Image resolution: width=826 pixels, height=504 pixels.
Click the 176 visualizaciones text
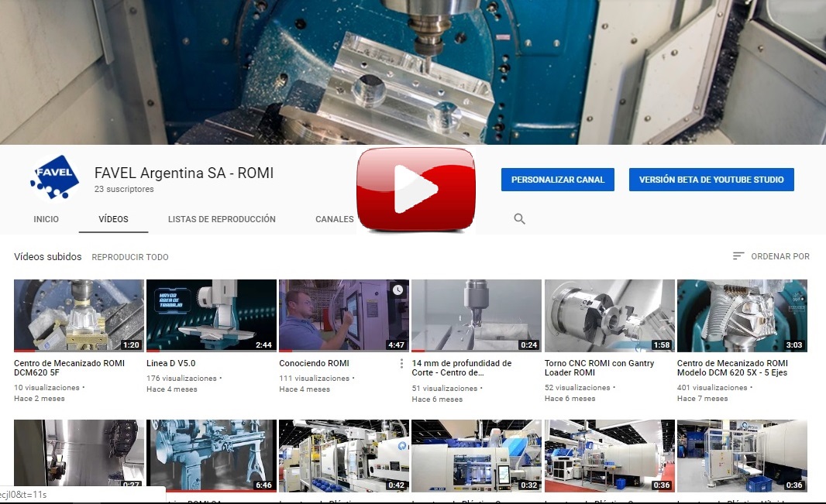coord(182,379)
